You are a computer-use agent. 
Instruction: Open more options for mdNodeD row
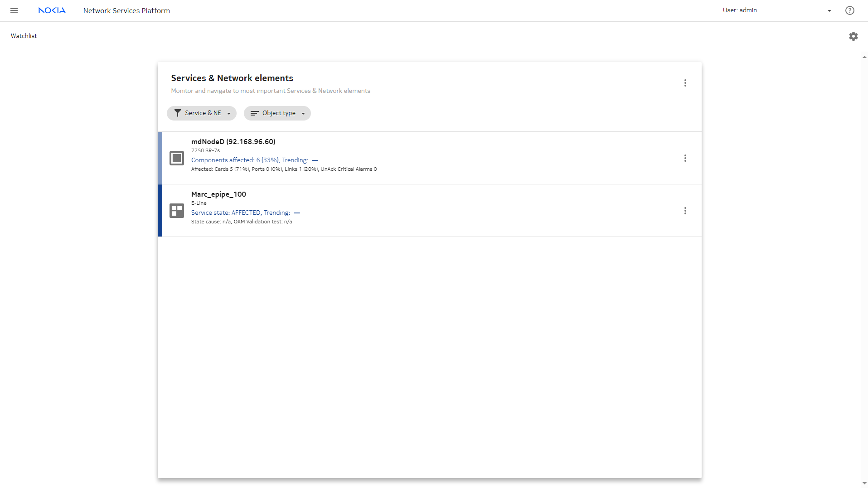685,158
